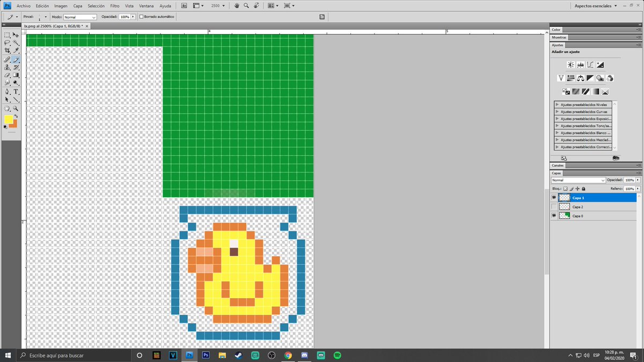Select the Eraser tool
Image resolution: width=644 pixels, height=362 pixels.
(x=7, y=75)
